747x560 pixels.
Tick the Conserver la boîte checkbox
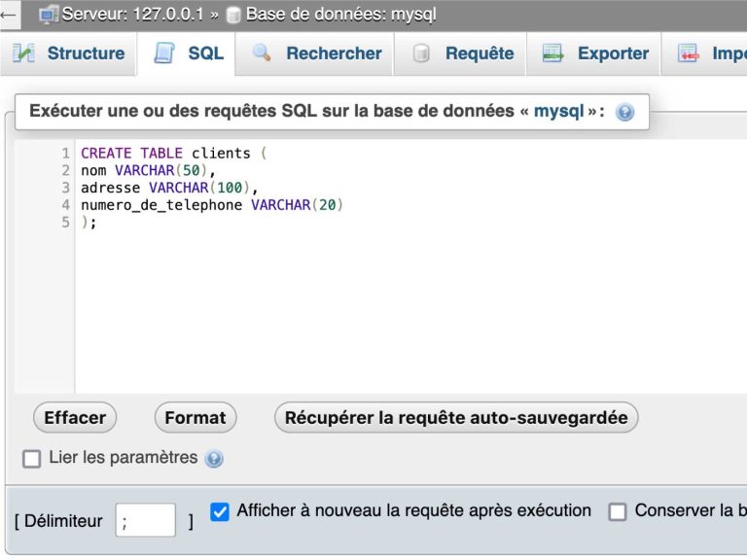618,511
